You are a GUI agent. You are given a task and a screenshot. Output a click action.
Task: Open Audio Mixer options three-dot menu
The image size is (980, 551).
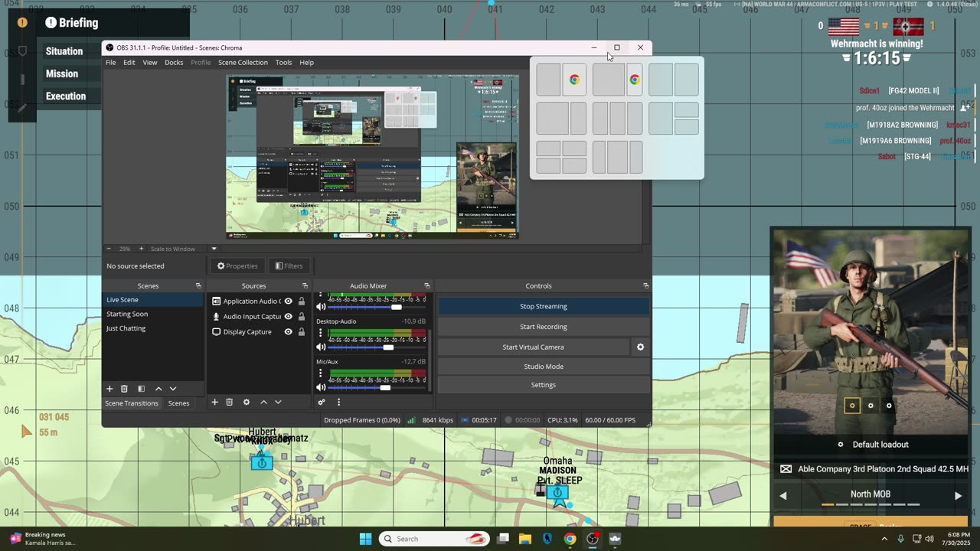(338, 402)
